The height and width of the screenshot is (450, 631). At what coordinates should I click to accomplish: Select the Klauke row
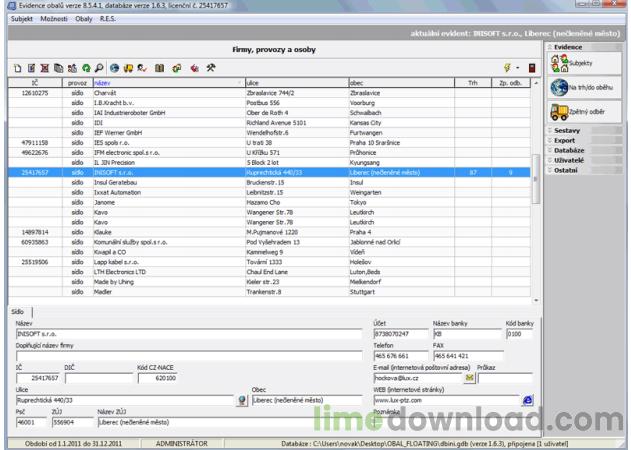pyautogui.click(x=269, y=232)
